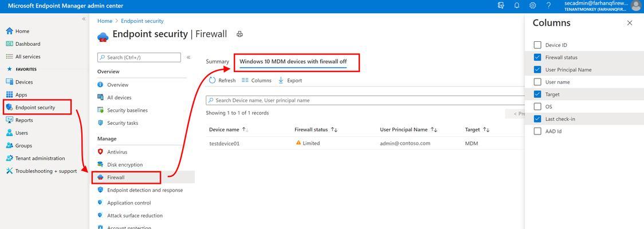
Task: Click the Attack surface reduction icon
Action: pos(100,215)
